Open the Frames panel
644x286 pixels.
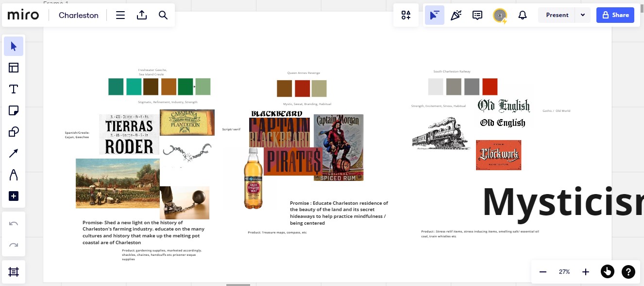point(14,272)
